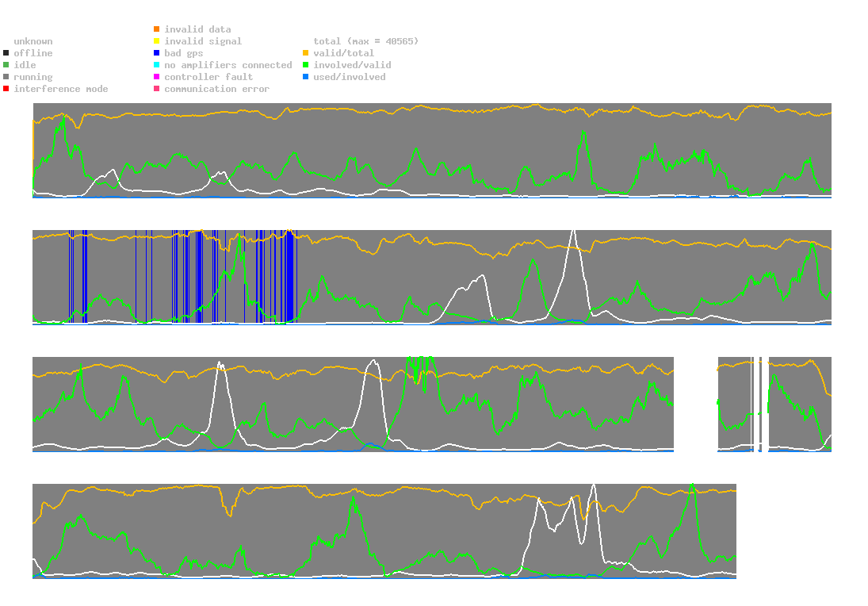Click the white data gap in third chart
The image size is (868, 606).
(x=696, y=405)
